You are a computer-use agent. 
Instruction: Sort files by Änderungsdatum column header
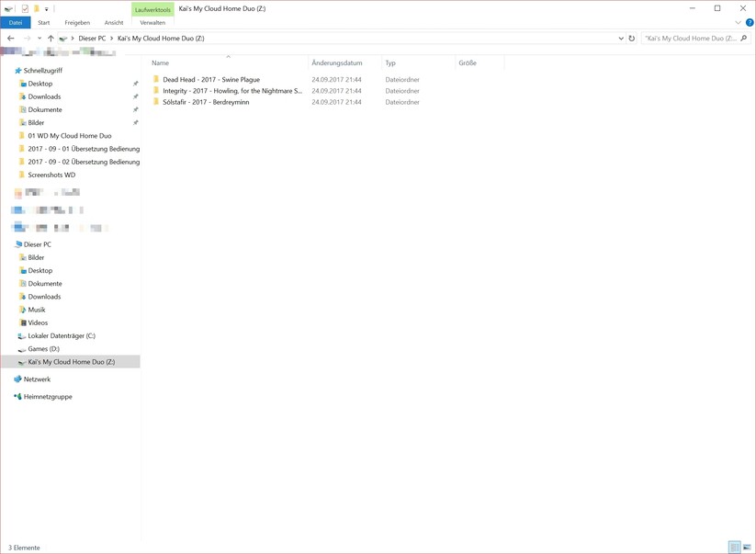(x=337, y=63)
